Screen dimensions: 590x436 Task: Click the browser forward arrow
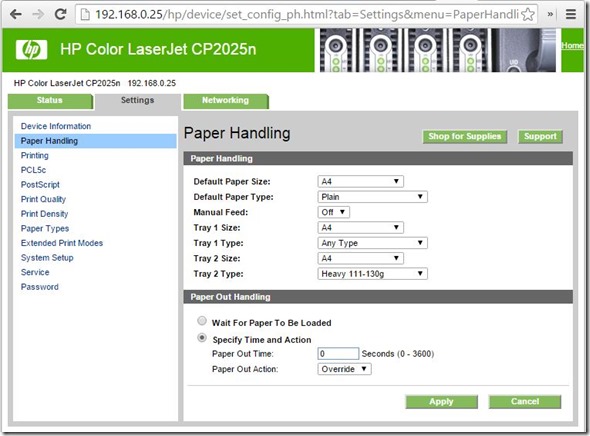[38, 14]
